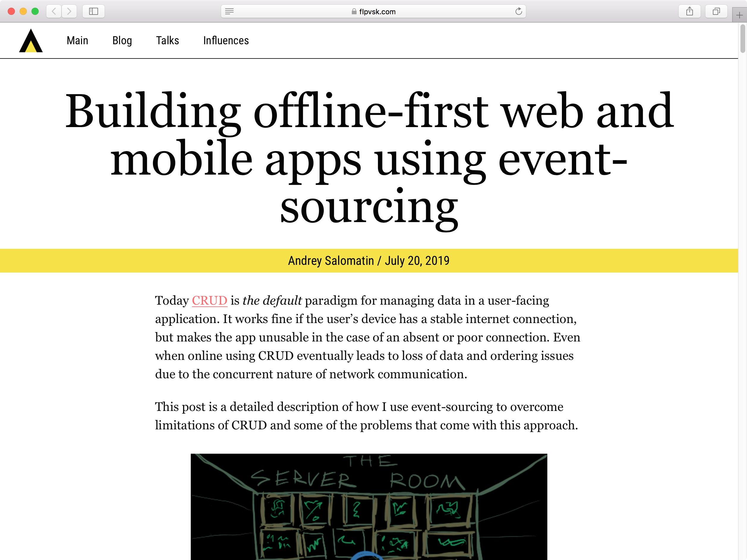Open Reader view icon in address bar
Screen dimensions: 747x560
(x=229, y=12)
